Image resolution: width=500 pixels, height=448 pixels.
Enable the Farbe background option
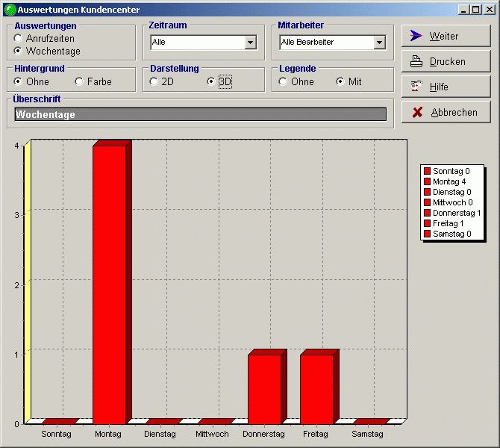pyautogui.click(x=79, y=81)
